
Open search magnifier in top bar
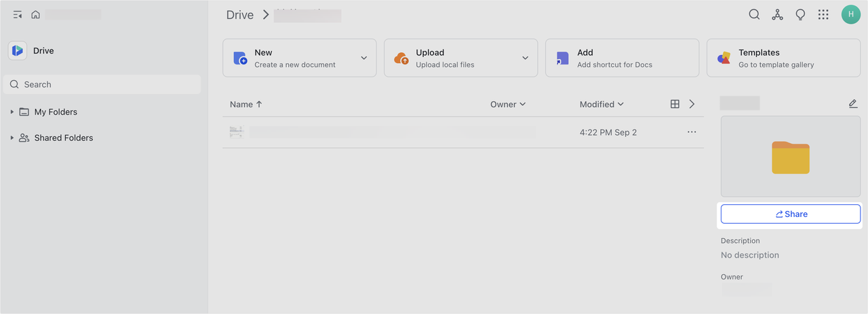pos(754,14)
